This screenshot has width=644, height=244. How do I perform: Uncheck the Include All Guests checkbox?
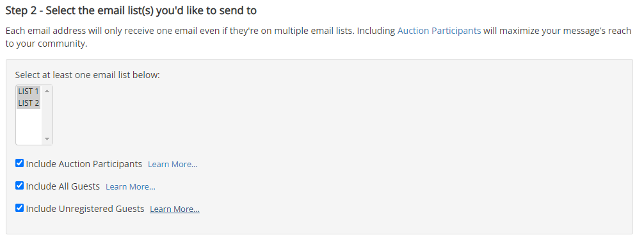(x=19, y=186)
